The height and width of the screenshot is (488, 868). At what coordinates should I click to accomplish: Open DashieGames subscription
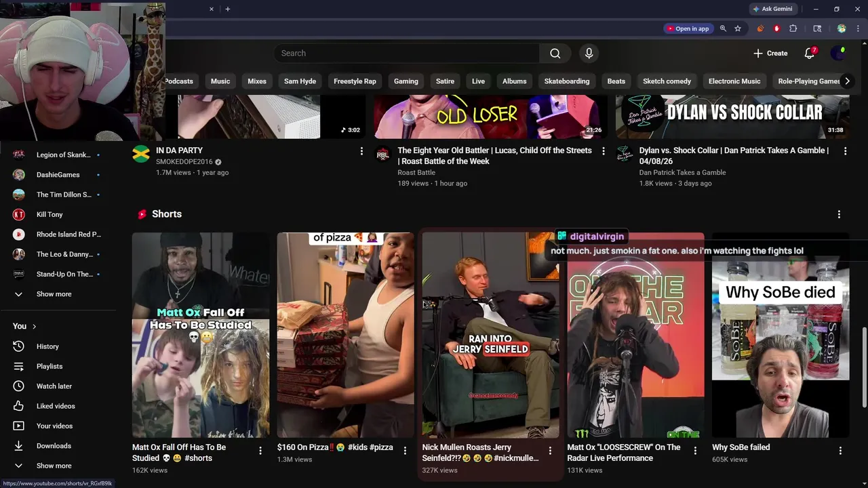(58, 175)
